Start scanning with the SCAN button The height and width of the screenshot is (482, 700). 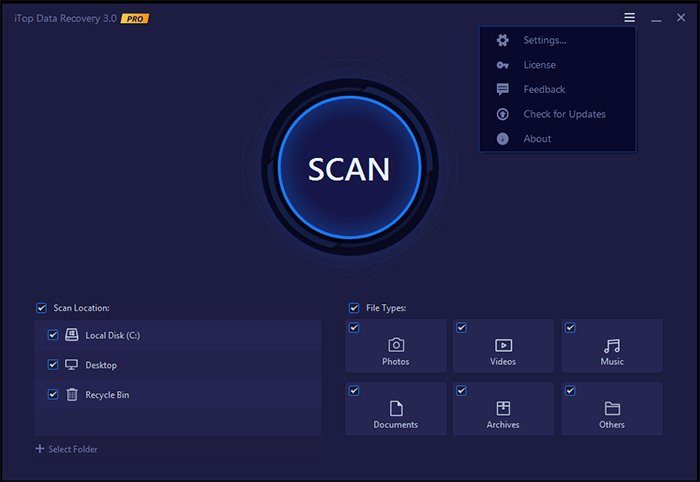348,168
